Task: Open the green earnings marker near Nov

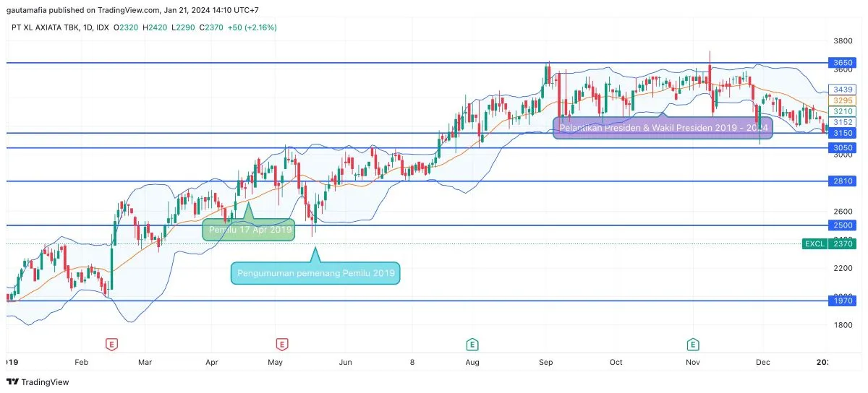Action: tap(693, 345)
